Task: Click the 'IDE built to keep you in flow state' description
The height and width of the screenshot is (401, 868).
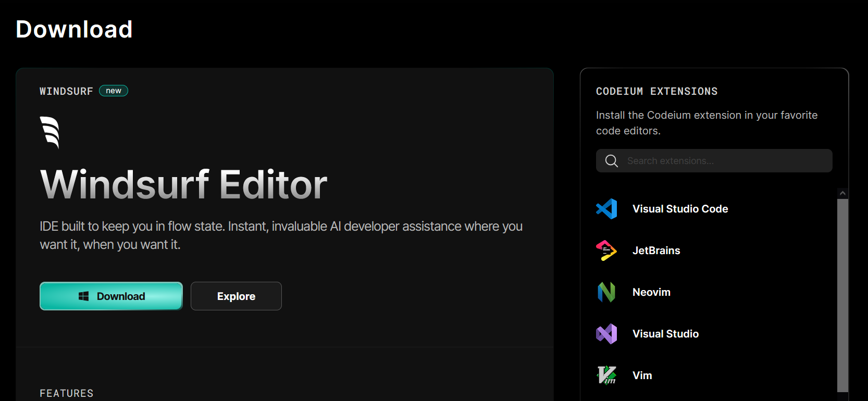Action: point(281,235)
